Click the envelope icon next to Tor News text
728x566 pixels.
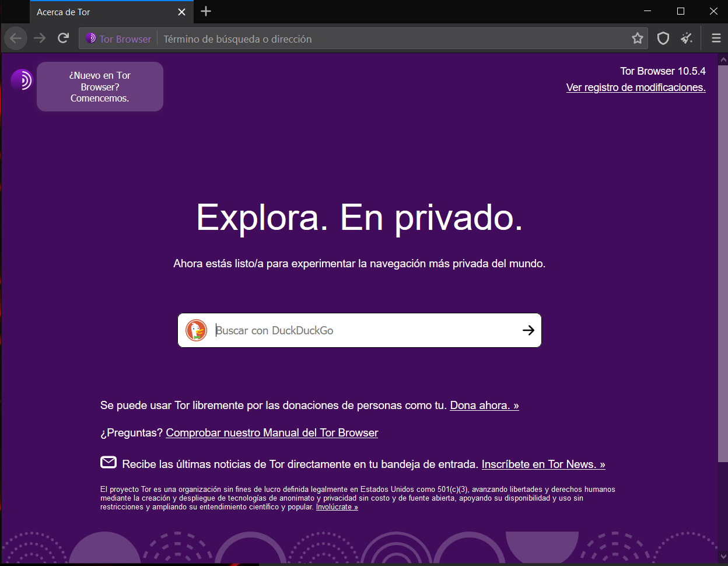(108, 462)
